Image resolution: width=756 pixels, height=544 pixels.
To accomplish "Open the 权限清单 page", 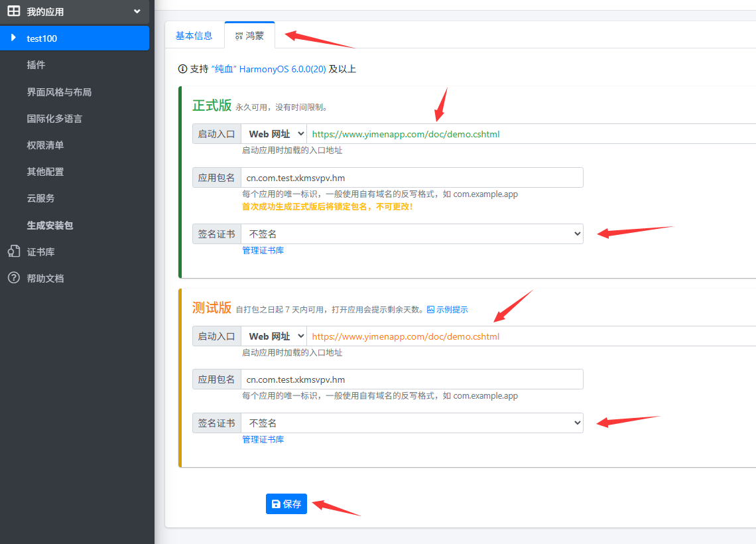I will tap(45, 145).
